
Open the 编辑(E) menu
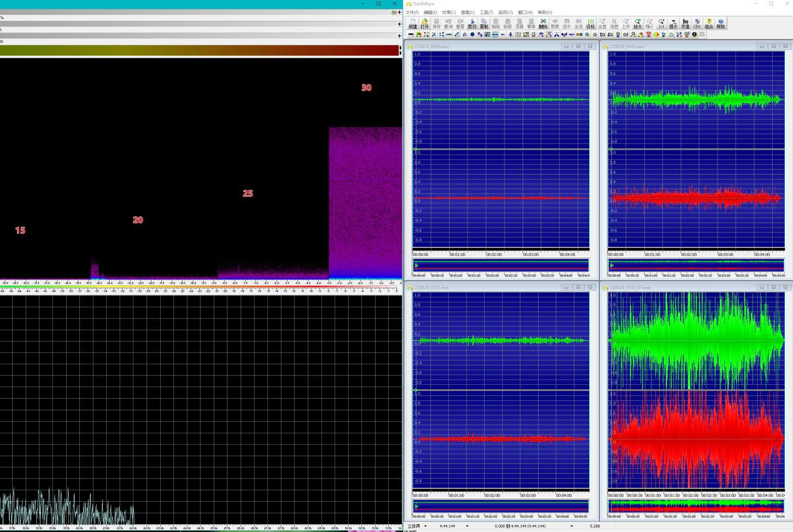point(431,12)
